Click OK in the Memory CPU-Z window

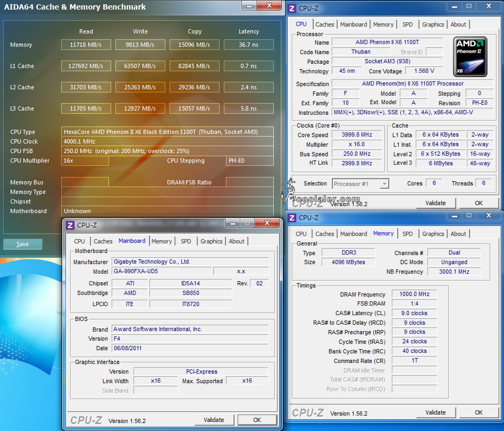coord(478,412)
